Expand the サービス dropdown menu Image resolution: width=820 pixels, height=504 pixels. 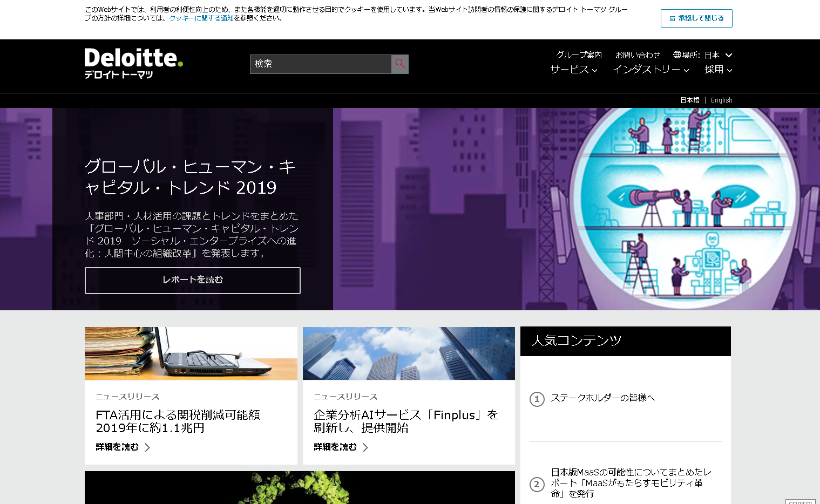pos(573,70)
